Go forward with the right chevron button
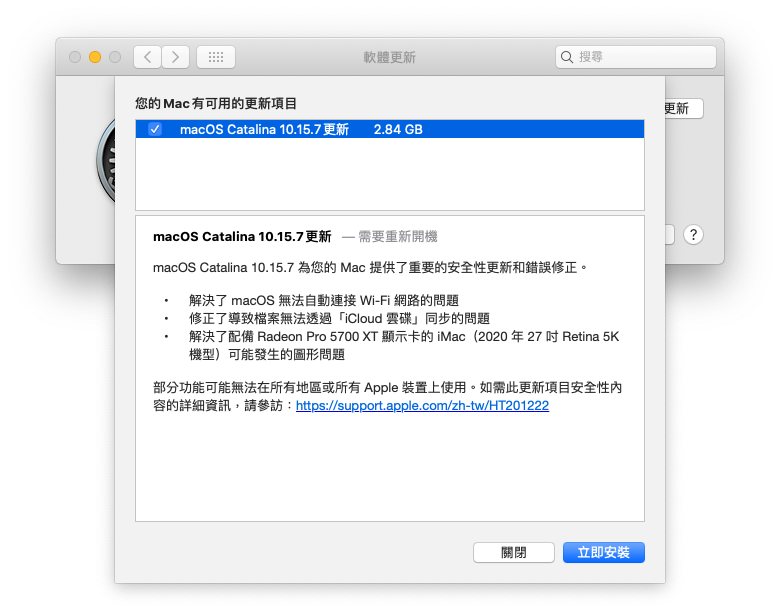This screenshot has height=610, width=780. pyautogui.click(x=175, y=57)
